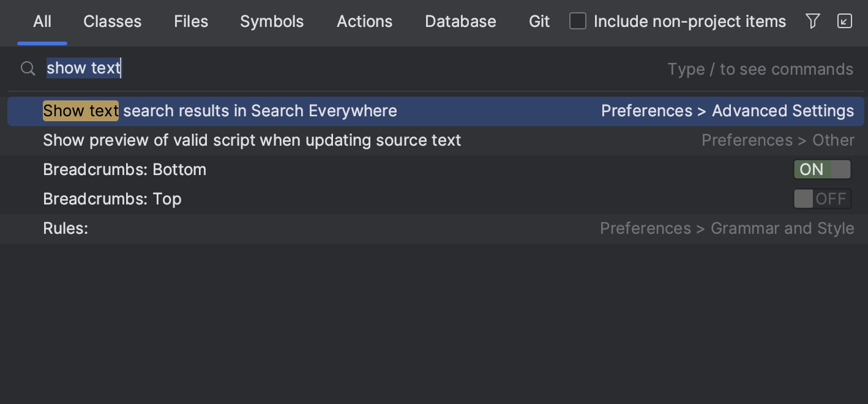The width and height of the screenshot is (868, 404).
Task: Open the filter funnel icon
Action: (812, 21)
